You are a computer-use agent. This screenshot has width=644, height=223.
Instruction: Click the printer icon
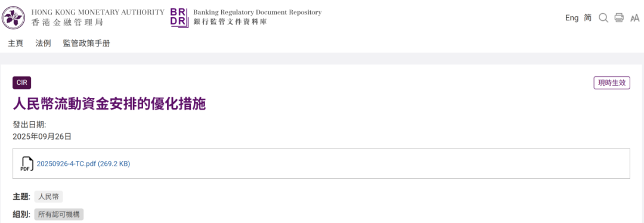click(x=619, y=18)
